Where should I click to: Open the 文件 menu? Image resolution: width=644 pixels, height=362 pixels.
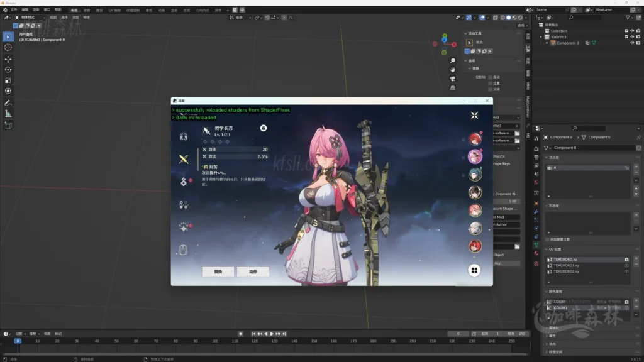[13, 9]
